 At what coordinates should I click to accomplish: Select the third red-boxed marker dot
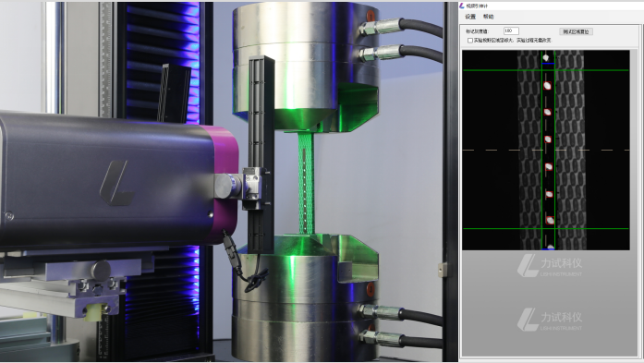[x=548, y=112]
